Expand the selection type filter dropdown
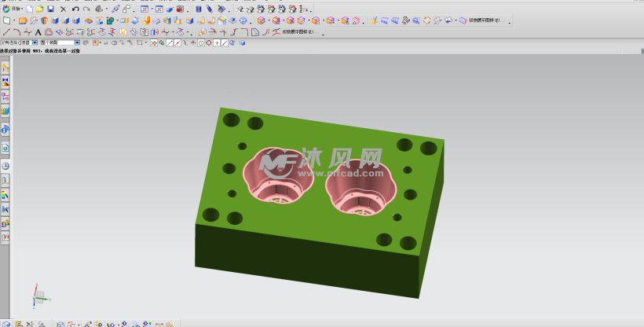 click(x=35, y=42)
